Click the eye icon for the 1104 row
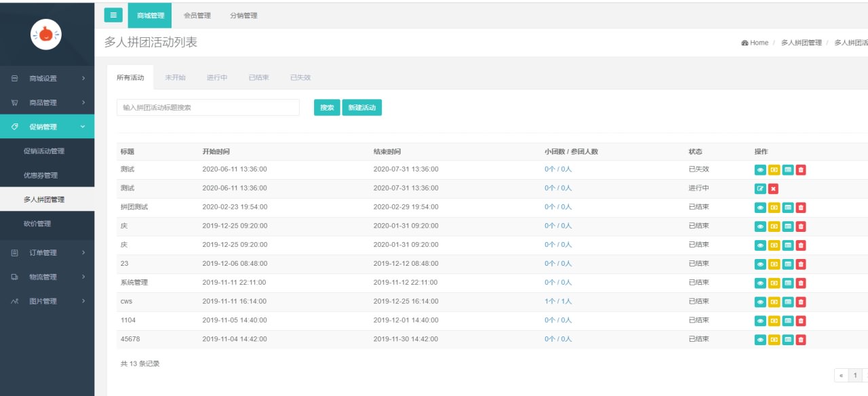The image size is (868, 396). pyautogui.click(x=760, y=321)
